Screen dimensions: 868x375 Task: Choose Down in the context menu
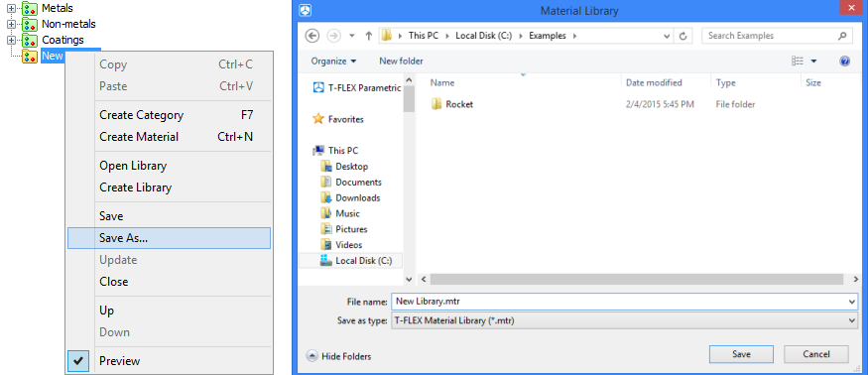(x=169, y=332)
